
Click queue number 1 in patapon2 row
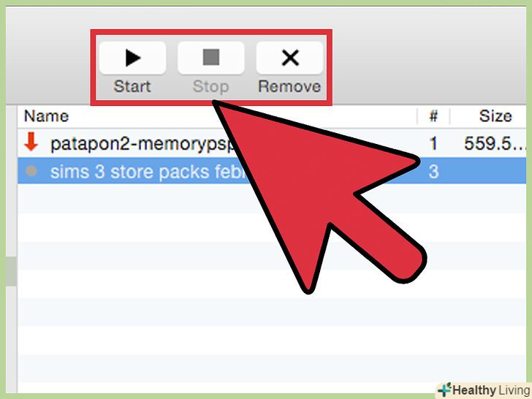(433, 143)
